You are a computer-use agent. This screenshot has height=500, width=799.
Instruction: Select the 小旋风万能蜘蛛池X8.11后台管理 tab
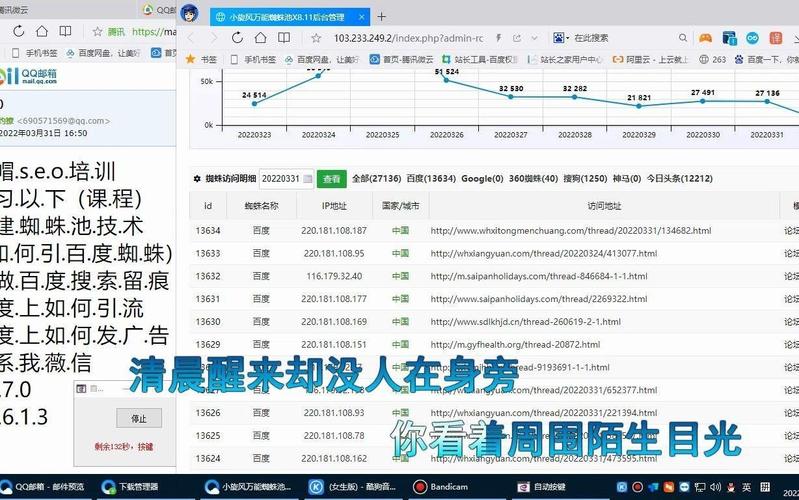[x=289, y=17]
